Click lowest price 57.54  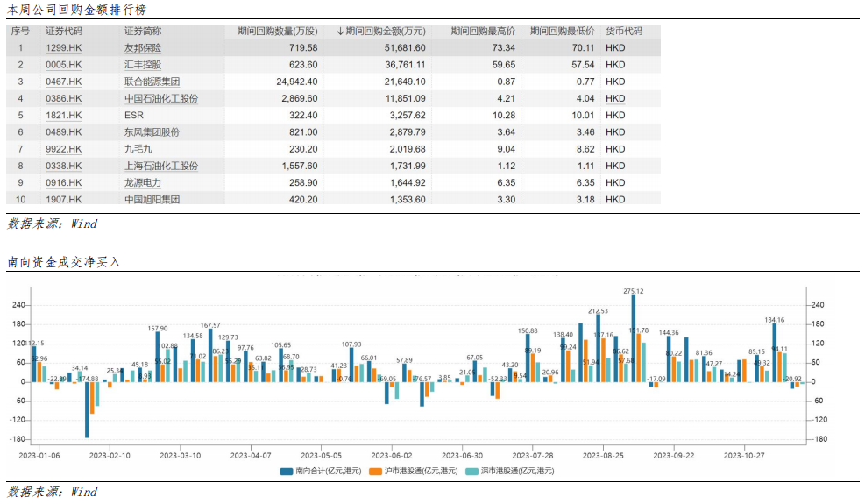(x=583, y=65)
